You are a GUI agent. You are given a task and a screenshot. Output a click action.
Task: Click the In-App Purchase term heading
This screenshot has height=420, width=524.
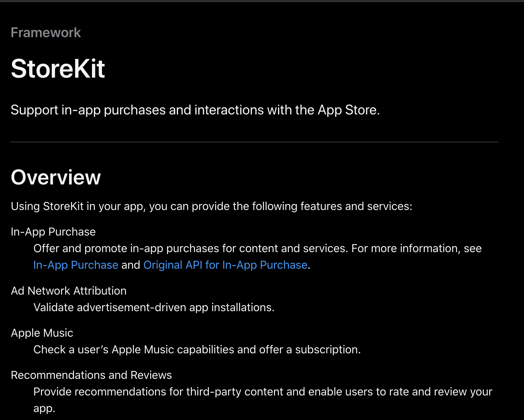(53, 232)
